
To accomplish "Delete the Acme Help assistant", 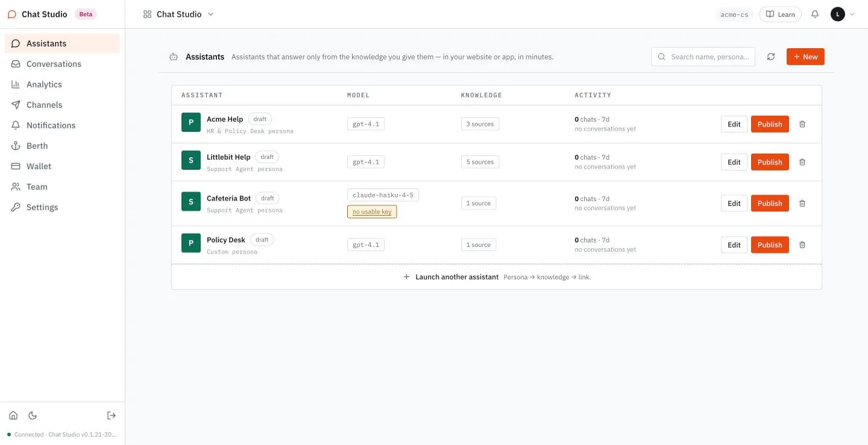I will [x=802, y=124].
